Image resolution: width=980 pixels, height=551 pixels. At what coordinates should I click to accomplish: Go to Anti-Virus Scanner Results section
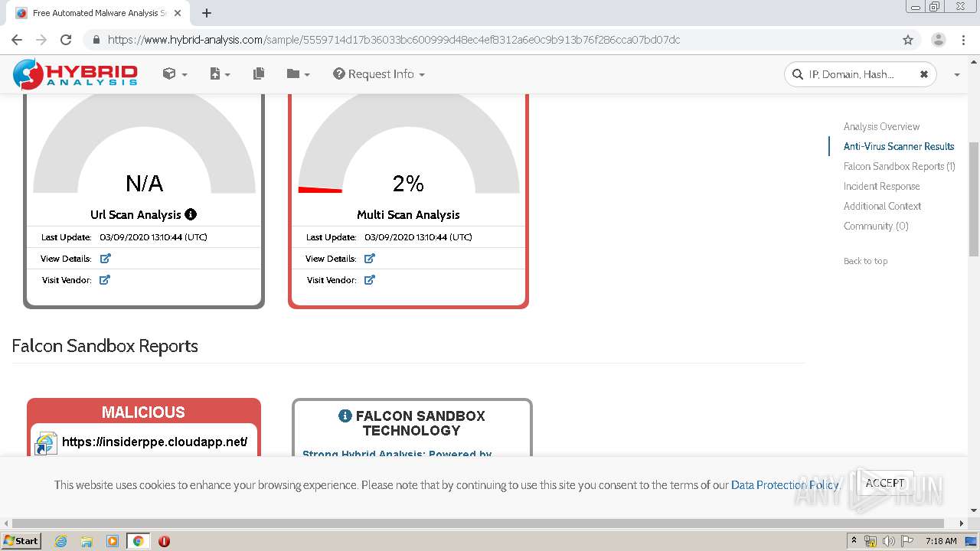[x=899, y=146]
